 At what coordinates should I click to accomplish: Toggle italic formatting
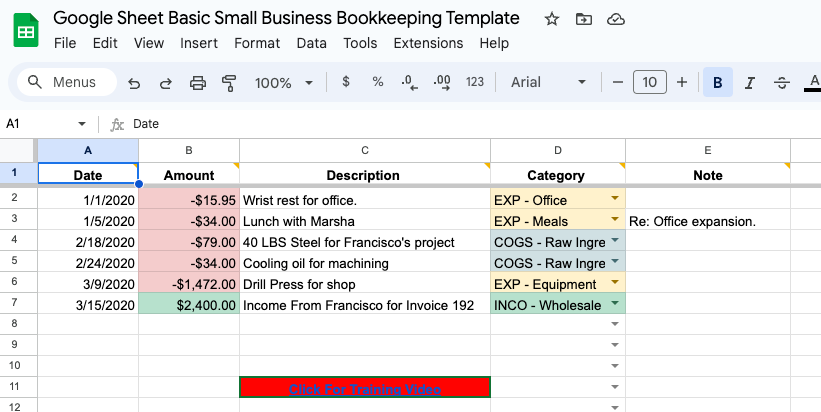tap(750, 83)
